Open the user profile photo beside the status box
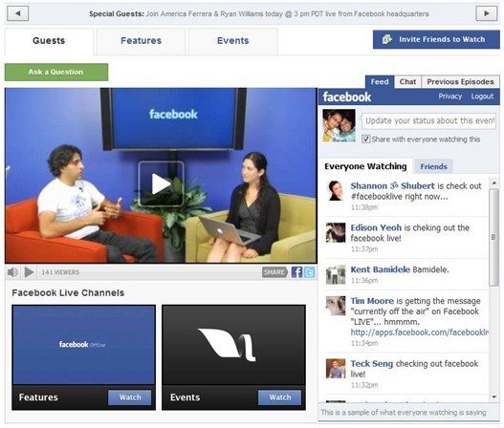 tap(340, 125)
